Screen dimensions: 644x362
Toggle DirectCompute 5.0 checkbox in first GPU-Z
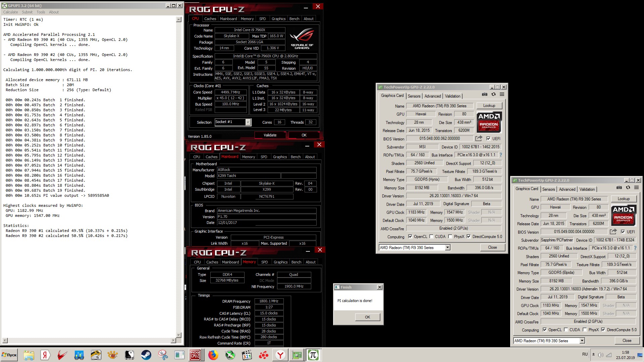469,237
